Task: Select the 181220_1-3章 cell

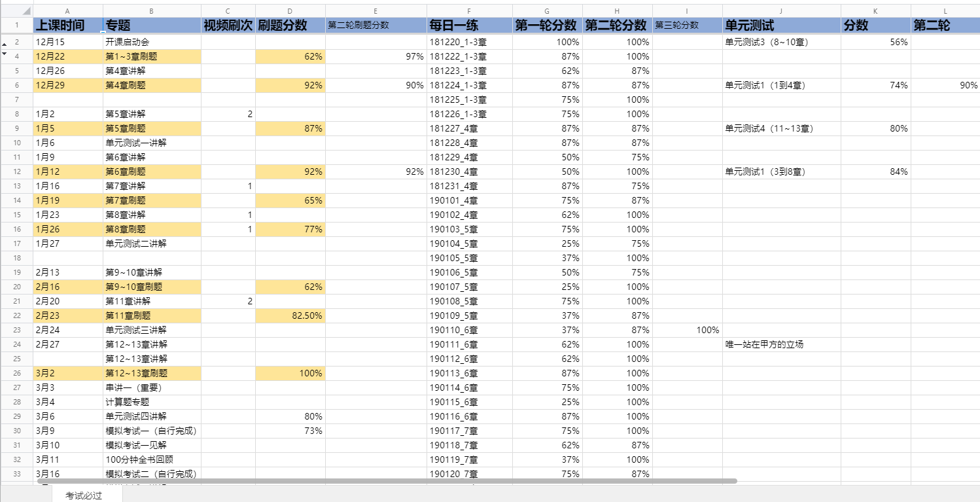Action: [x=469, y=42]
